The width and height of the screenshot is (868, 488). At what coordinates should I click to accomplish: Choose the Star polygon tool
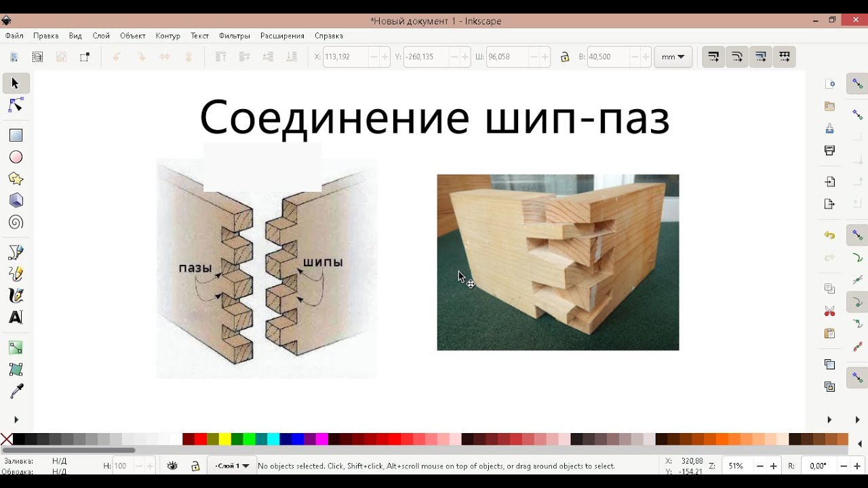pos(16,179)
